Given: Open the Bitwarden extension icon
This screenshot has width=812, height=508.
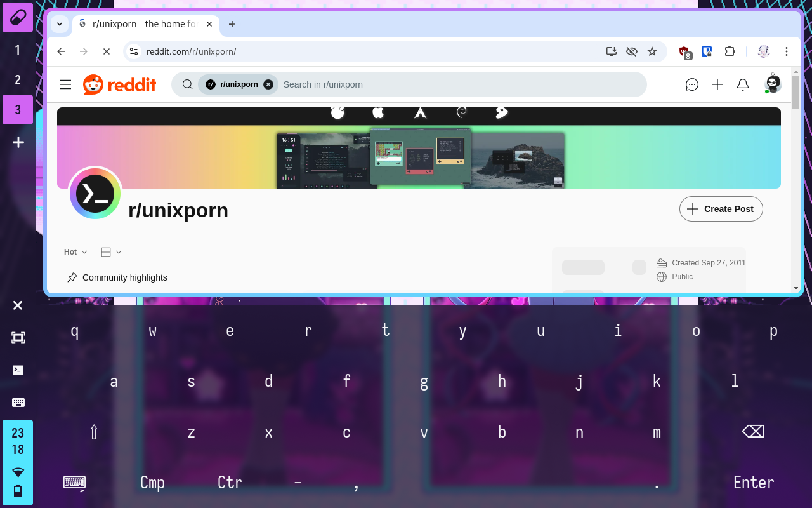Looking at the screenshot, I should (707, 51).
